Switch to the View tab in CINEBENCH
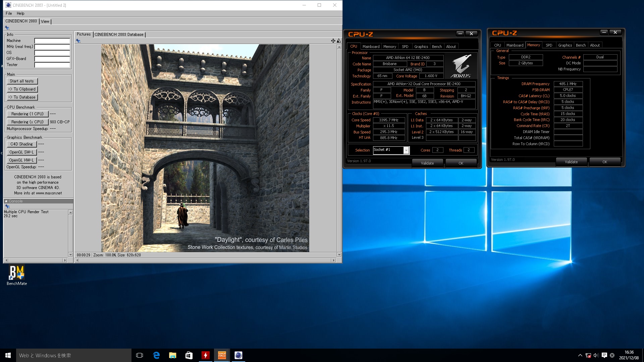This screenshot has width=644, height=362. pos(45,21)
